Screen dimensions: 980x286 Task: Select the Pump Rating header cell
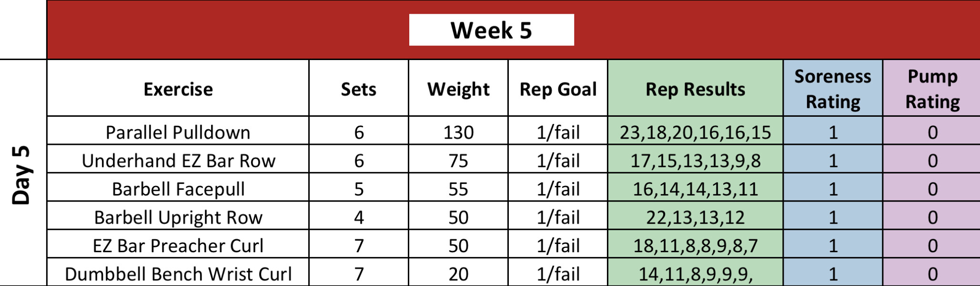click(x=932, y=89)
